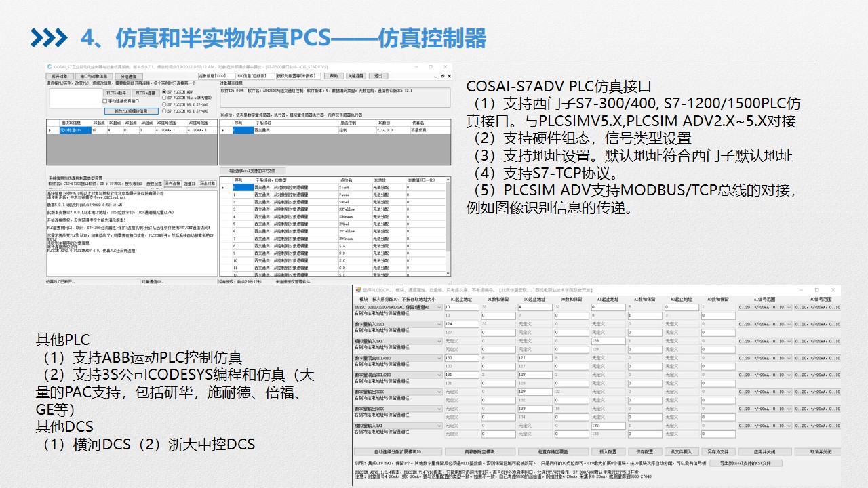Click 自动连续分配扩展模块IO button
868x488 pixels.
[398, 451]
